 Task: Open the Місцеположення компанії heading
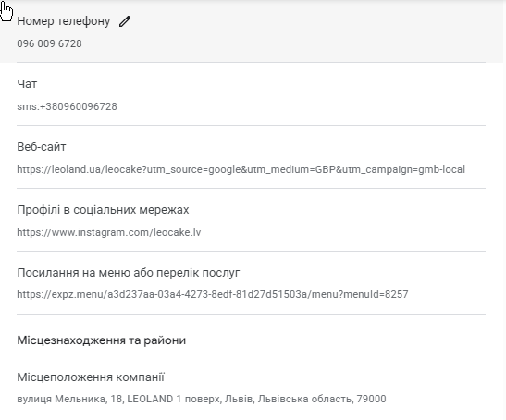pyautogui.click(x=91, y=377)
